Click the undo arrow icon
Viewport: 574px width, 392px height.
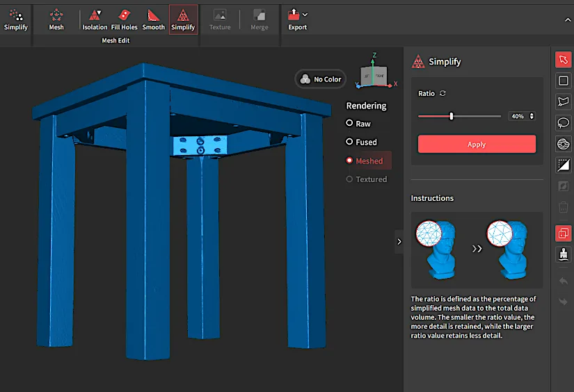pyautogui.click(x=564, y=281)
